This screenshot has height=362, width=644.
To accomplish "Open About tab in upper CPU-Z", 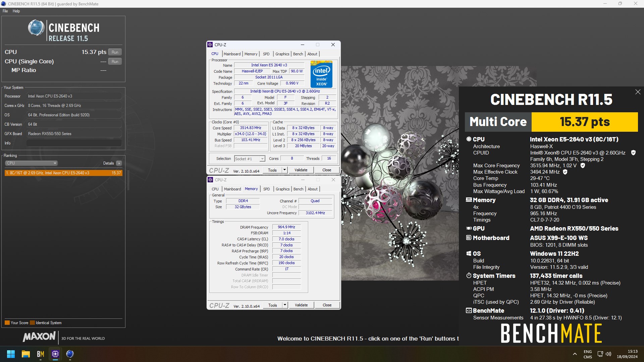I will (312, 54).
